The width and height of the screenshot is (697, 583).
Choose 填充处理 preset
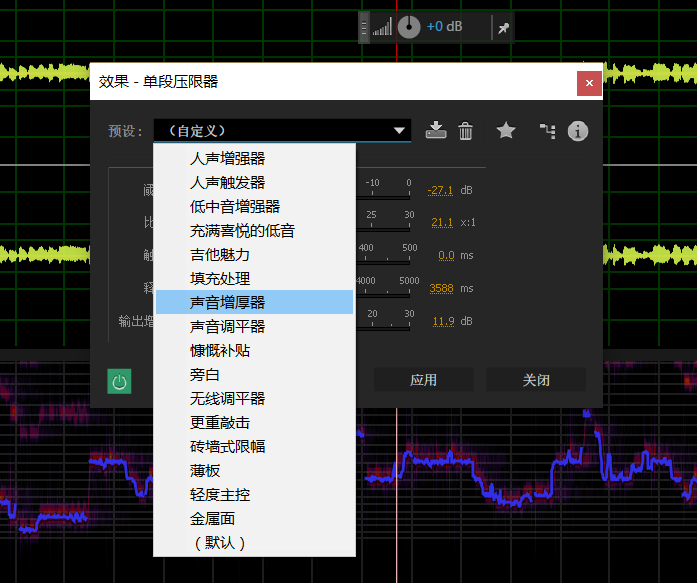click(254, 279)
